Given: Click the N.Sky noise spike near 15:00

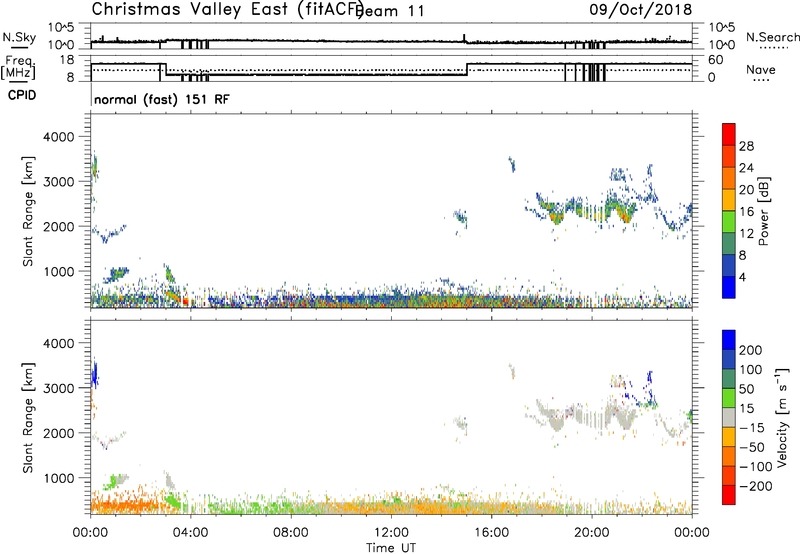Looking at the screenshot, I should coord(464,38).
